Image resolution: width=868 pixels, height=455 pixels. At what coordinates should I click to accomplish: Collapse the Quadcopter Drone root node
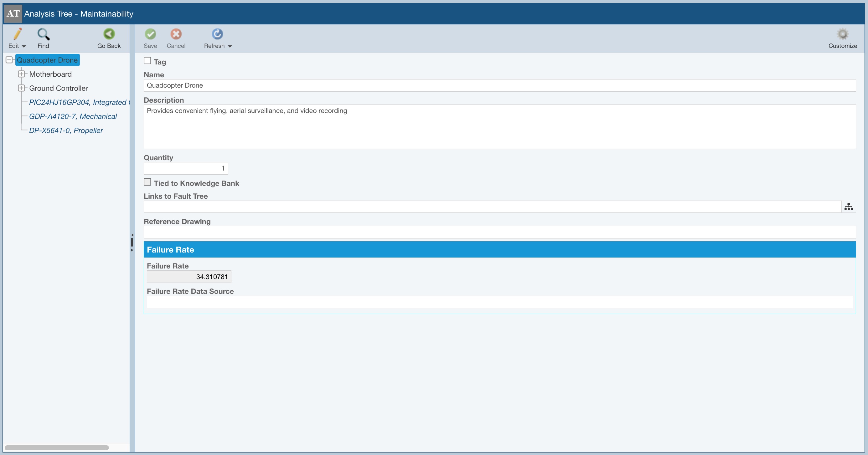(9, 60)
